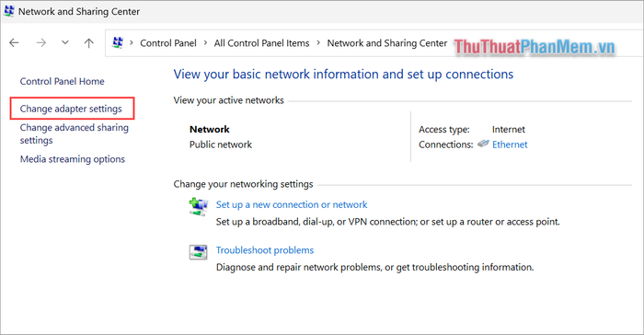This screenshot has height=335, width=644.
Task: Click the Ethernet connection link
Action: point(510,144)
